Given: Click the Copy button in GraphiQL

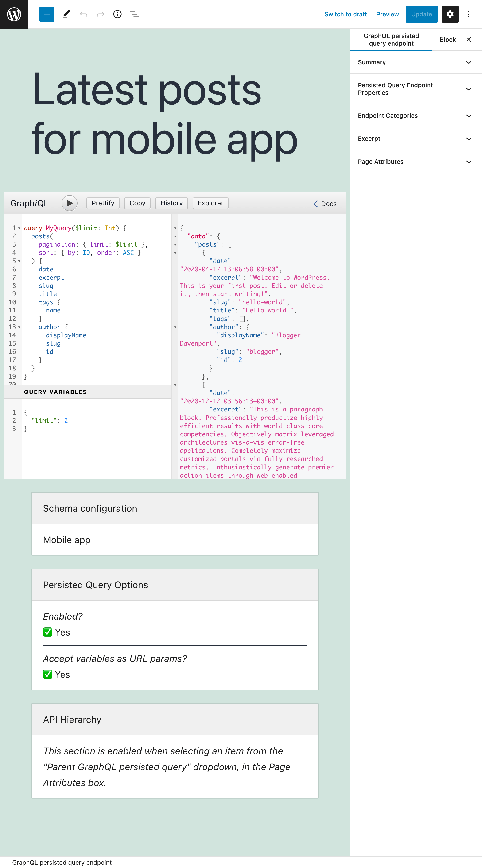Looking at the screenshot, I should tap(138, 203).
